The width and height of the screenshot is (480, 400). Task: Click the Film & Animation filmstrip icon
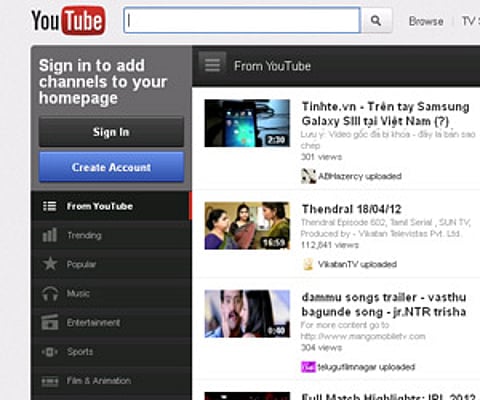[50, 381]
